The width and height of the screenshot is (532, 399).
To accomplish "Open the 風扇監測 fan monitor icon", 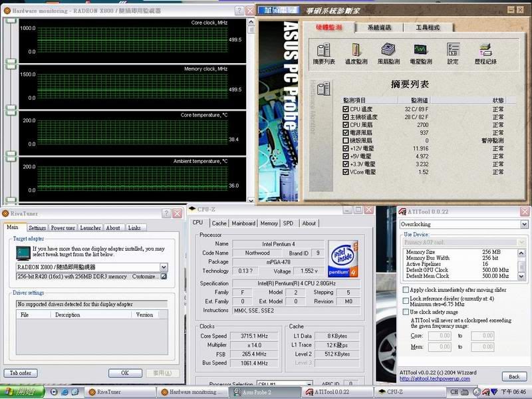I will click(x=388, y=51).
